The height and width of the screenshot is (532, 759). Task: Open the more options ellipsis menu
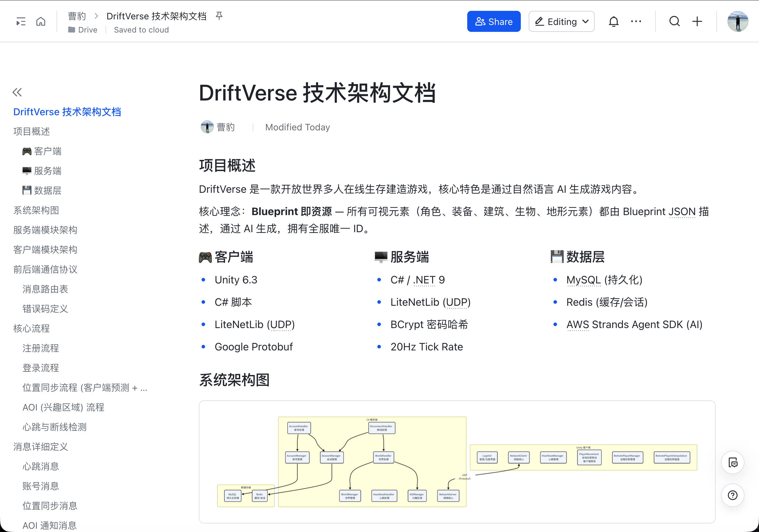(635, 21)
